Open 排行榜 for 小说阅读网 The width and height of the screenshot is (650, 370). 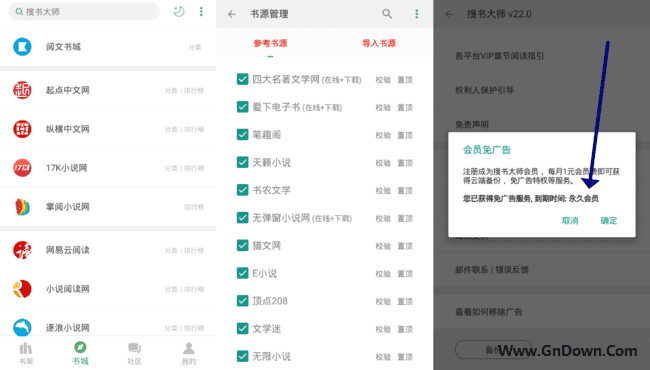pos(194,289)
